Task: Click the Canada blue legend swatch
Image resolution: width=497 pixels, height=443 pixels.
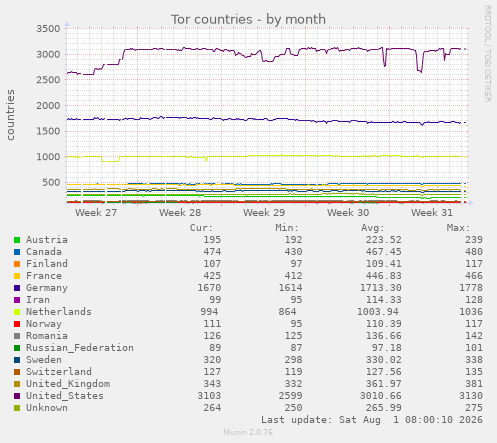Action: (x=17, y=252)
